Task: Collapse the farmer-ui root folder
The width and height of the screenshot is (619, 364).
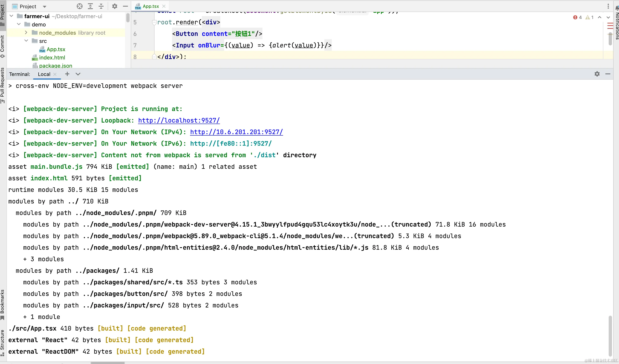Action: (x=11, y=16)
